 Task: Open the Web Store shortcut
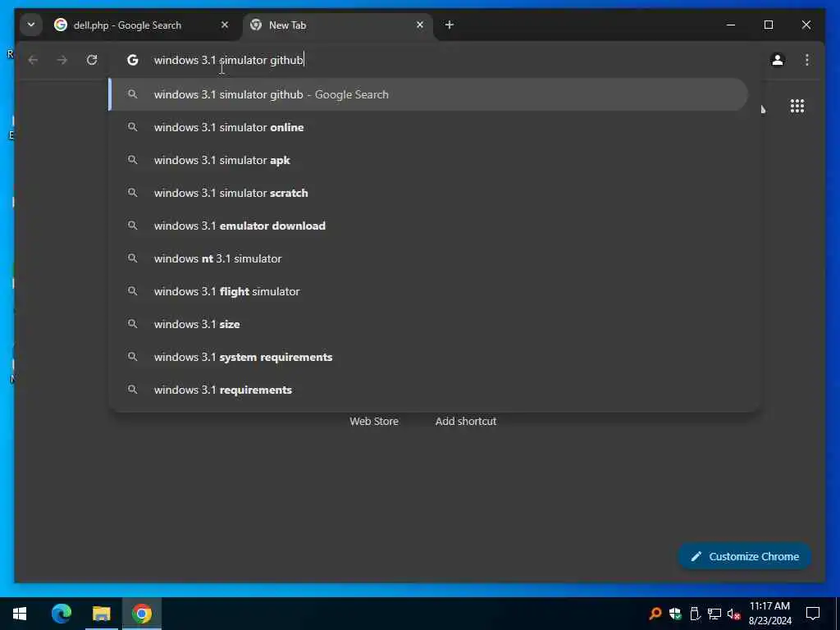[x=374, y=421]
